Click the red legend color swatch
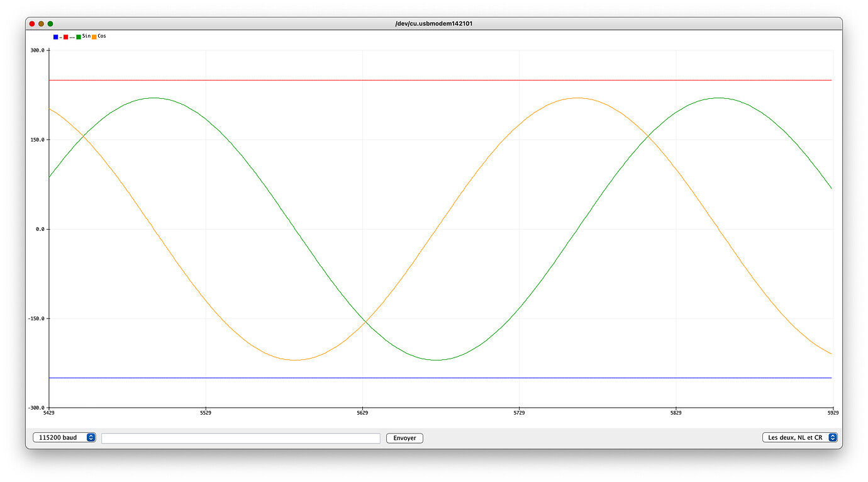Screen dimensions: 868x482 [65, 36]
